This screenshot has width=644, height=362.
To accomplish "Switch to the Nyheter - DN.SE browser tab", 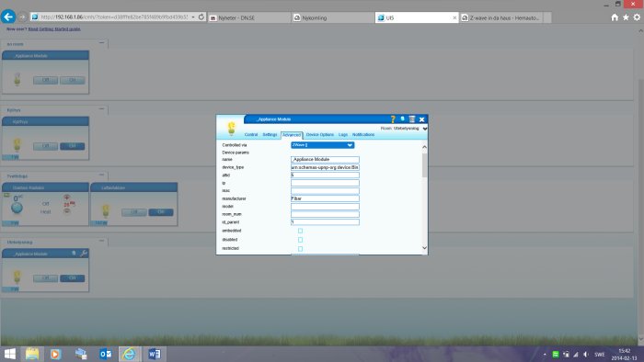I will coord(249,17).
